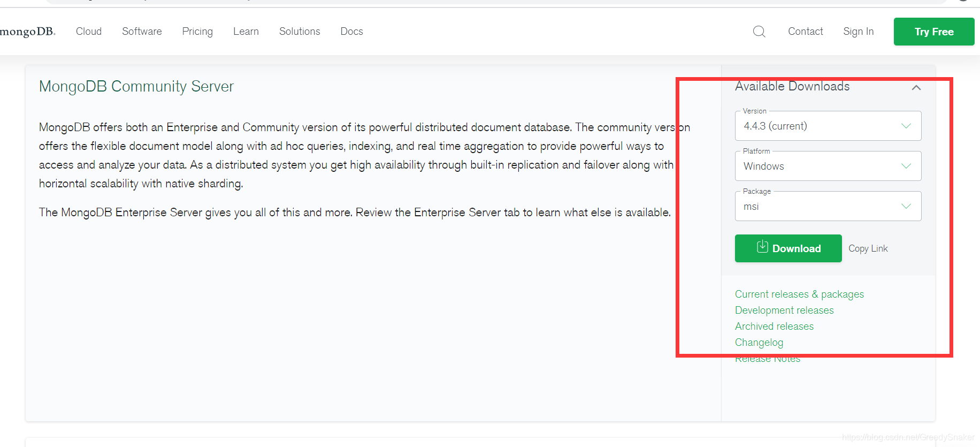Open Development releases link
The height and width of the screenshot is (447, 980).
pyautogui.click(x=784, y=310)
